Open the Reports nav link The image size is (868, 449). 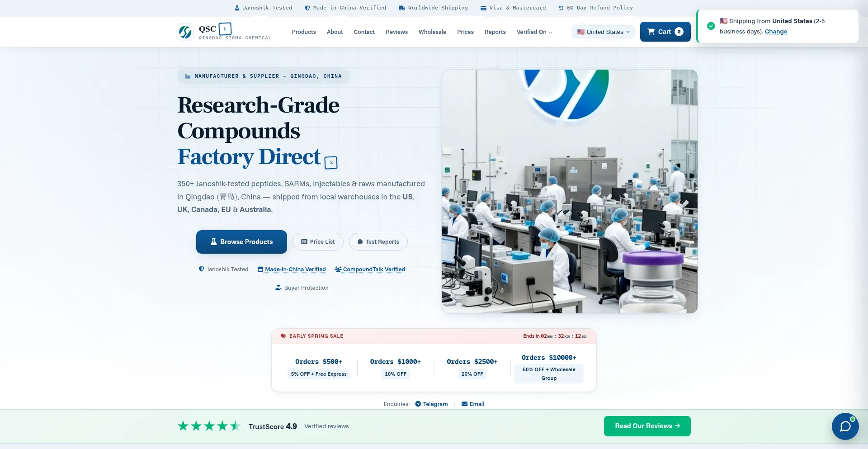pos(495,32)
